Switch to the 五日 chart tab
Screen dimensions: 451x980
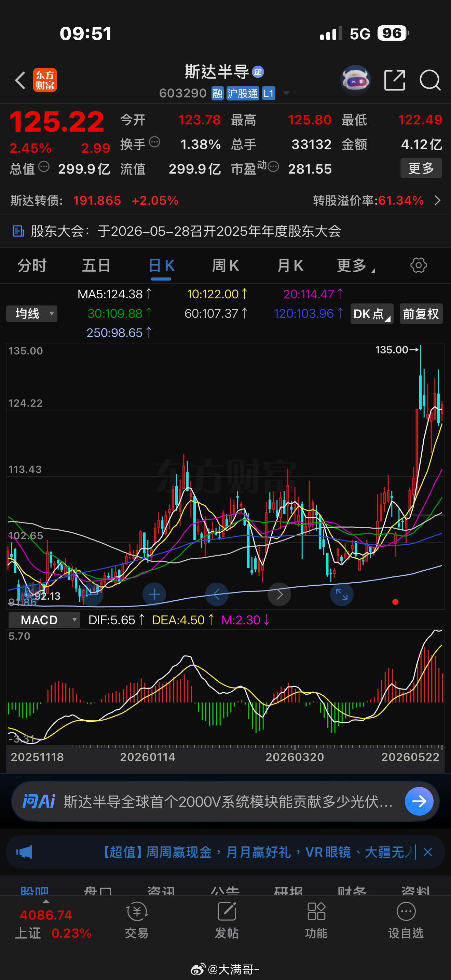(x=96, y=266)
